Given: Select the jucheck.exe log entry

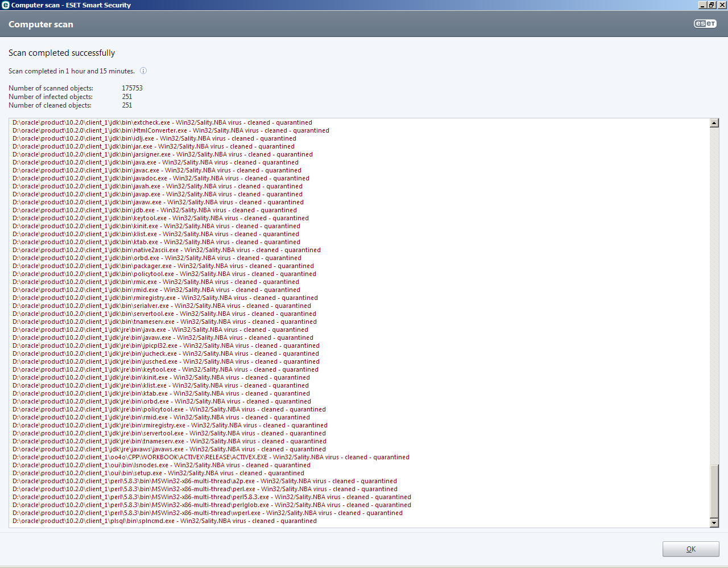Looking at the screenshot, I should coord(166,353).
